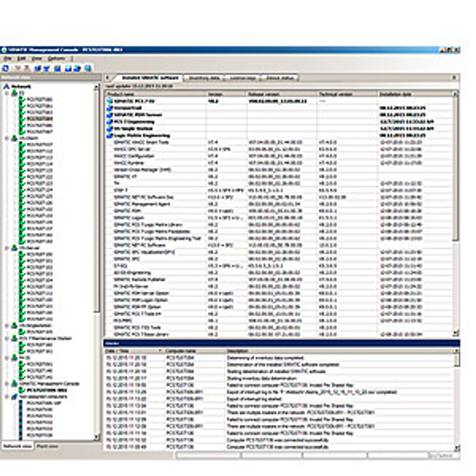
Task: Click the SIMATIC Management Console group icon
Action: 14,383
